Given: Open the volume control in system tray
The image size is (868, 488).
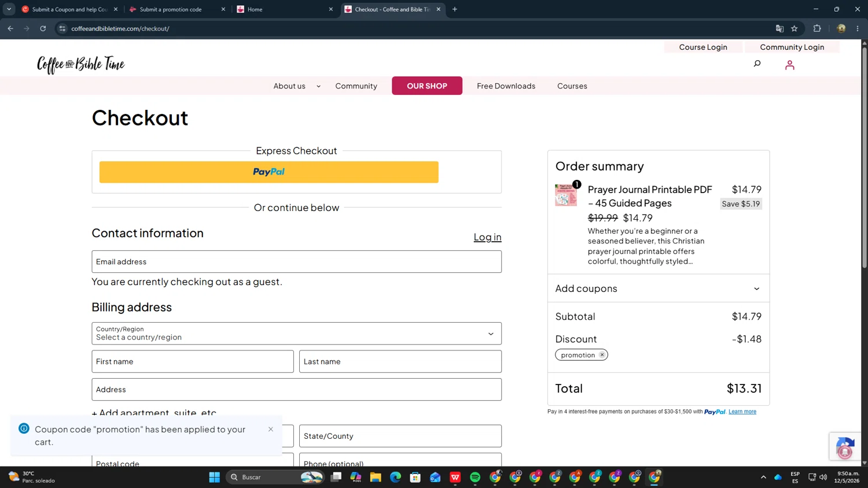Looking at the screenshot, I should click(x=823, y=477).
